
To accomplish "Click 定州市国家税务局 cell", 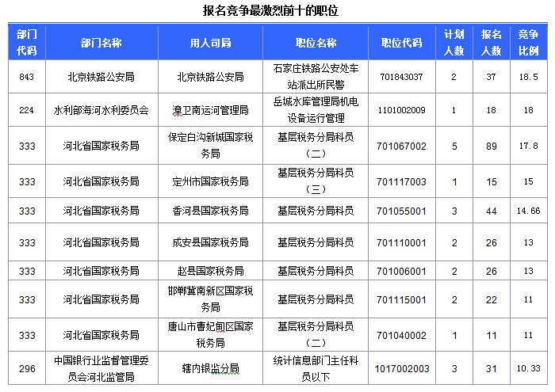I will [x=211, y=181].
